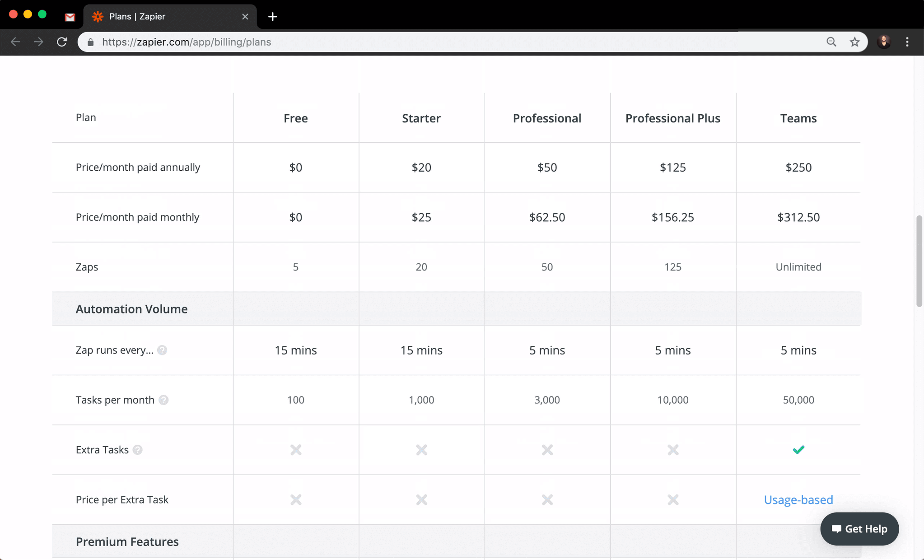Click the Teams plan column header

pyautogui.click(x=798, y=118)
